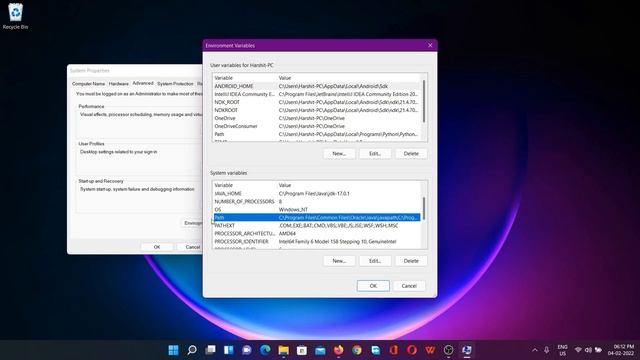
Task: Open Microsoft Store from the taskbar
Action: pos(302,350)
